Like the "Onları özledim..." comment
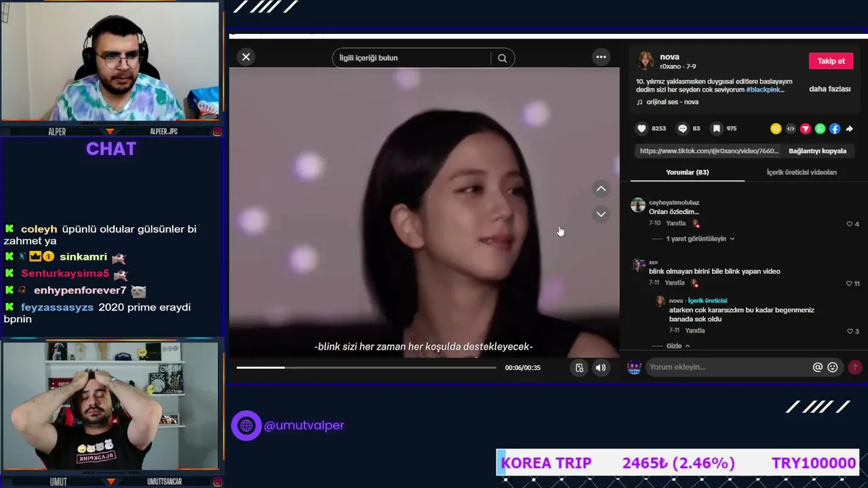The height and width of the screenshot is (488, 868). pos(850,224)
